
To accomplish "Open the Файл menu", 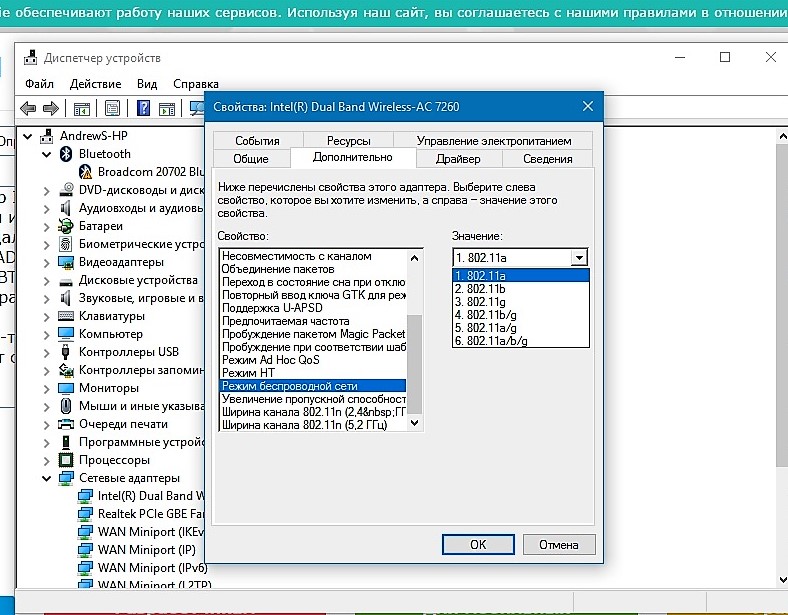I will pos(39,83).
